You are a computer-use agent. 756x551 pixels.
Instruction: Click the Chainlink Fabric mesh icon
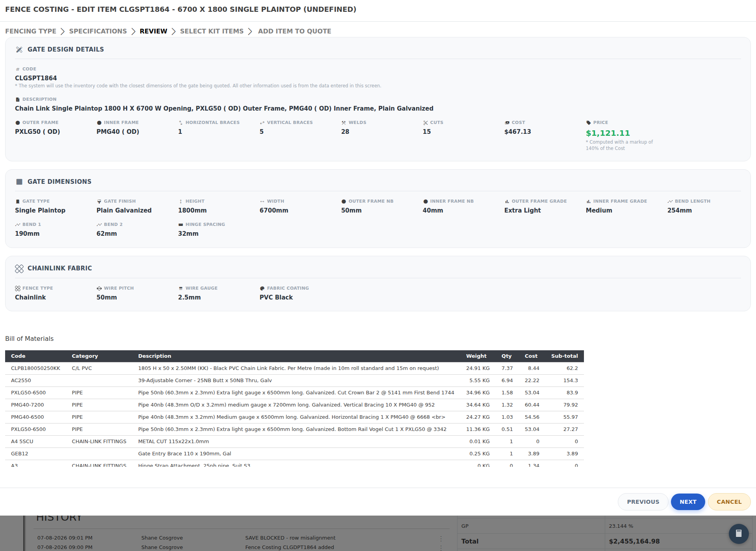19,268
